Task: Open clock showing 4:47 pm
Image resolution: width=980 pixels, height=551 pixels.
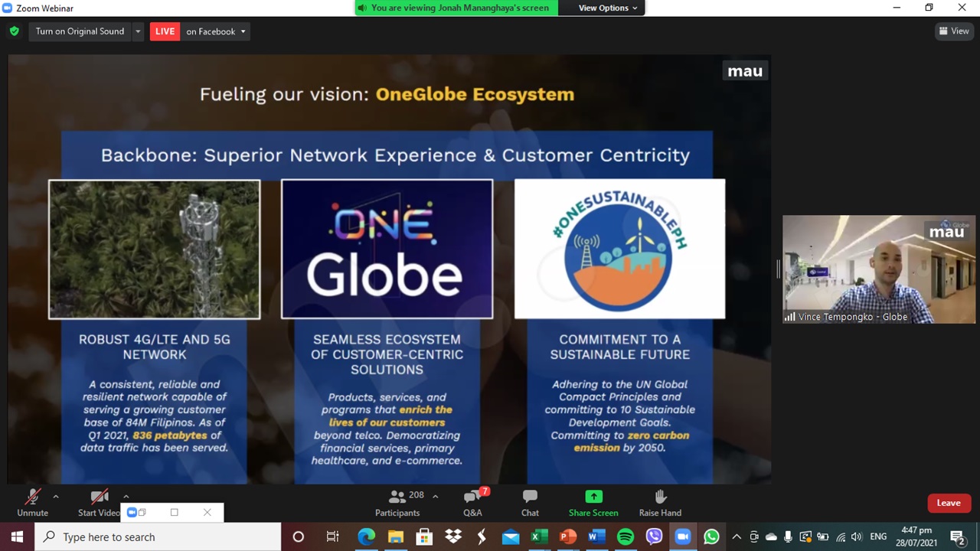Action: 916,536
